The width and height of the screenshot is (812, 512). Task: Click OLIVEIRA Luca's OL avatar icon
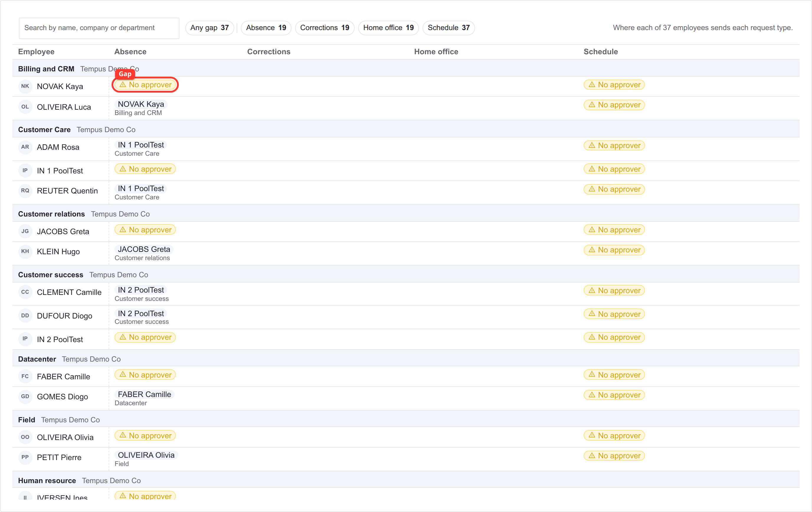25,107
